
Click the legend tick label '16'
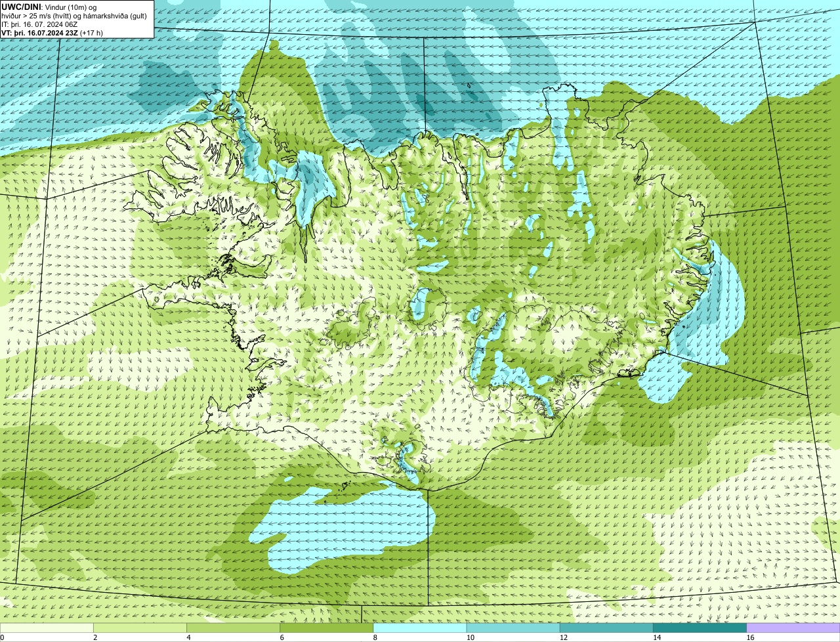point(750,637)
